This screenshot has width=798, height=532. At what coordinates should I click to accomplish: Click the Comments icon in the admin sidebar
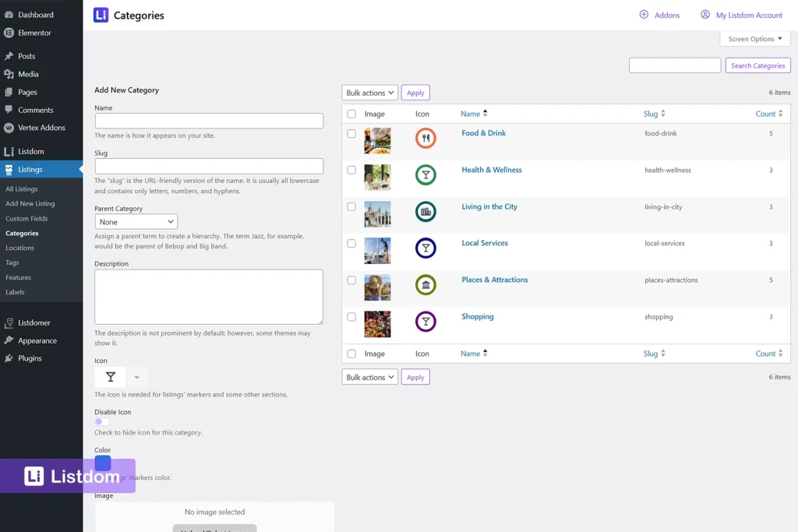pyautogui.click(x=10, y=107)
